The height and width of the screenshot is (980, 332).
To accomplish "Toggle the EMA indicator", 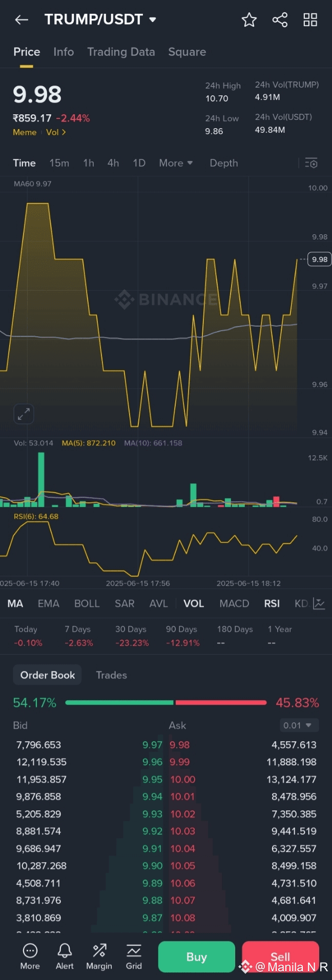I will tap(49, 603).
